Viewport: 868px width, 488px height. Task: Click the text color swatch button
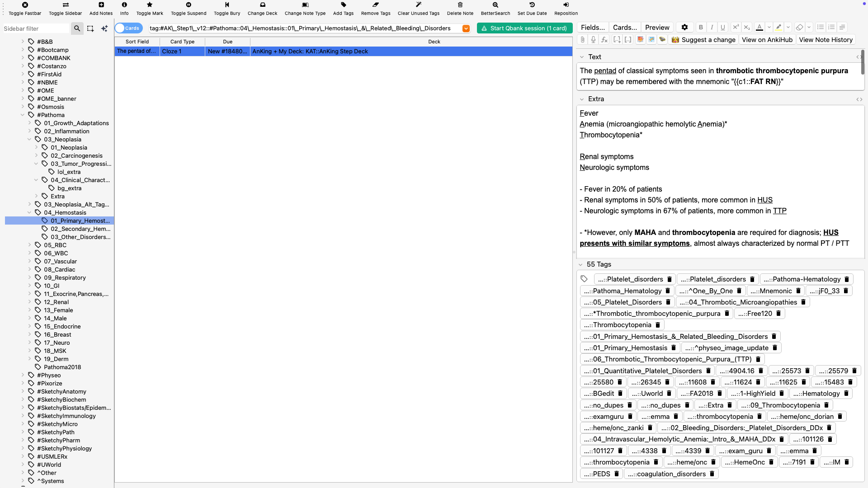pos(759,28)
